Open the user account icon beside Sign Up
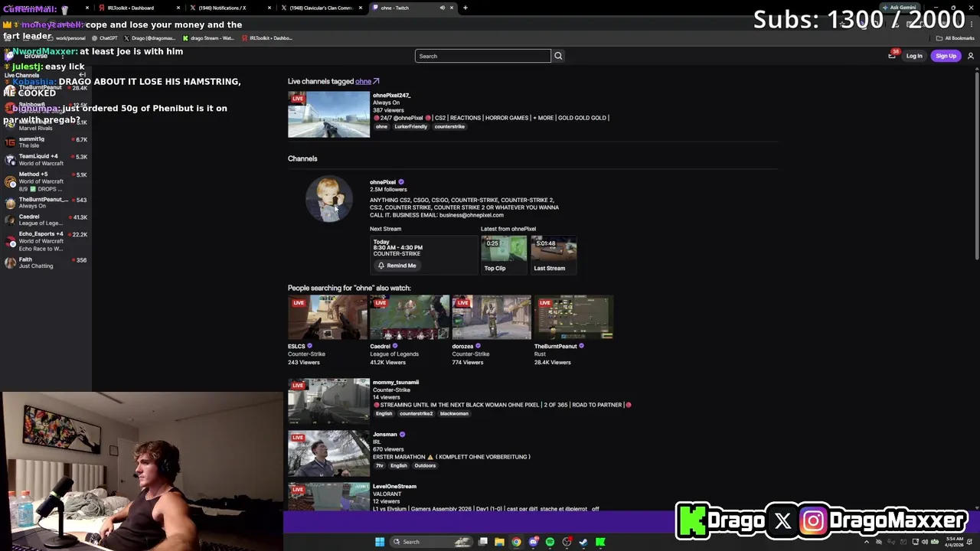 [971, 56]
